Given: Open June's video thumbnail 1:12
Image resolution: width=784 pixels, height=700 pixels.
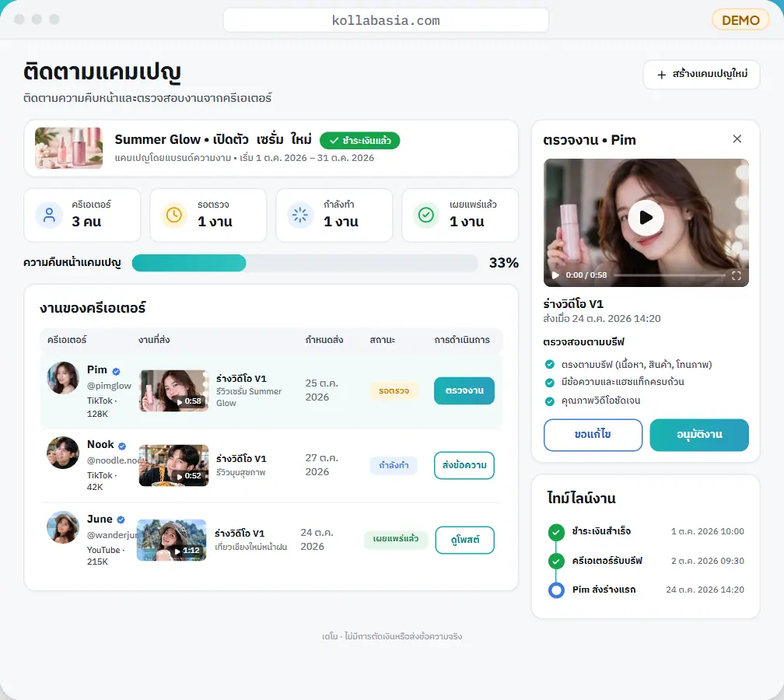Looking at the screenshot, I should (171, 540).
